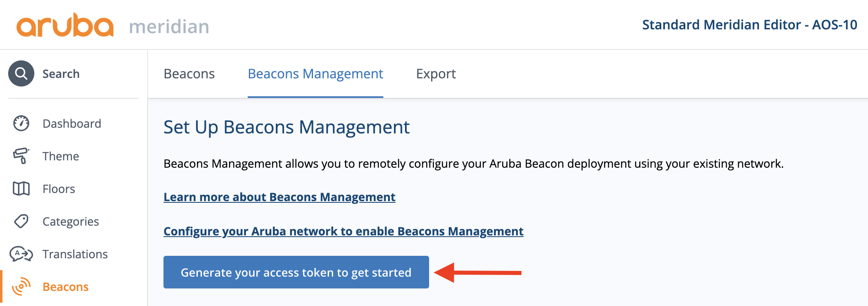Navigate to Floors in the sidebar

point(59,189)
